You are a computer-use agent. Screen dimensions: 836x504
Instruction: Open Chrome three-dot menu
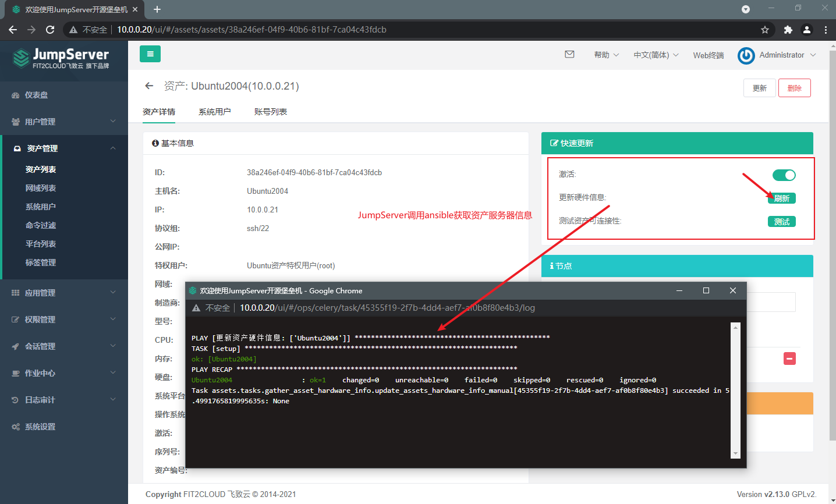[826, 30]
